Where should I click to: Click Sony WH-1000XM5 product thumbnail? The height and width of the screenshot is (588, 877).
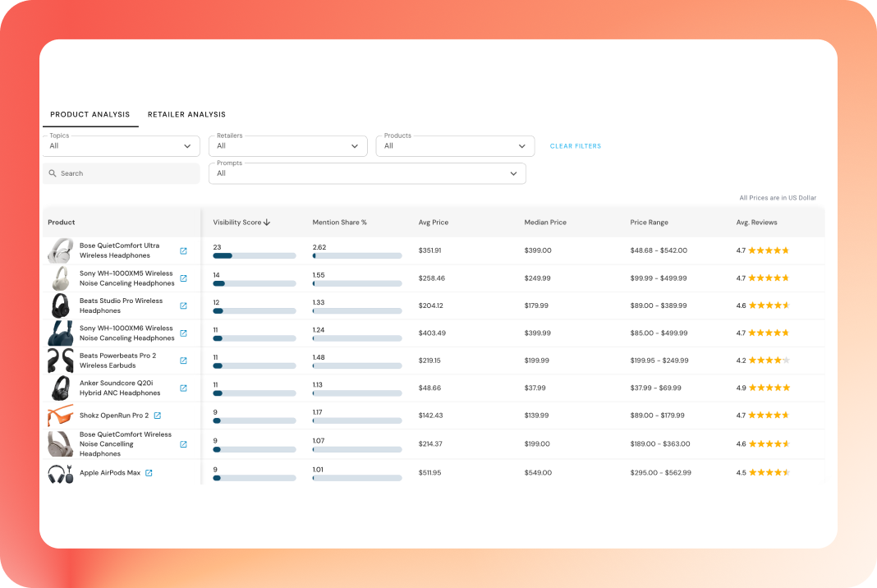[61, 278]
